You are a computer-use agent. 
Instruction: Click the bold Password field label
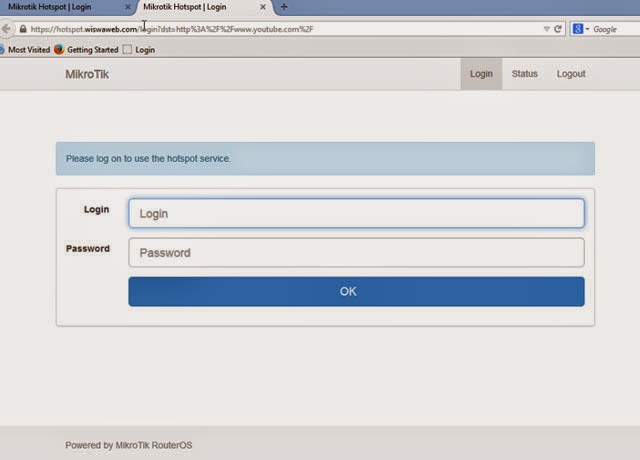88,249
